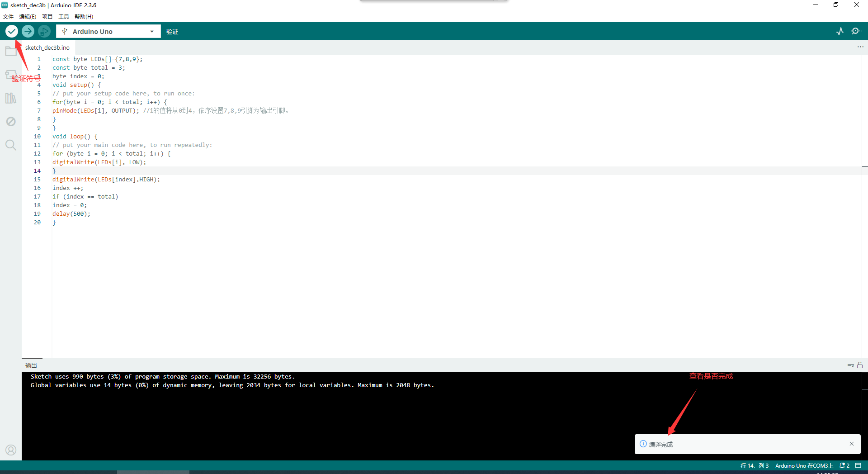The width and height of the screenshot is (868, 474).
Task: Click the 'Sketch uses 990 bytes' output line
Action: pyautogui.click(x=163, y=377)
